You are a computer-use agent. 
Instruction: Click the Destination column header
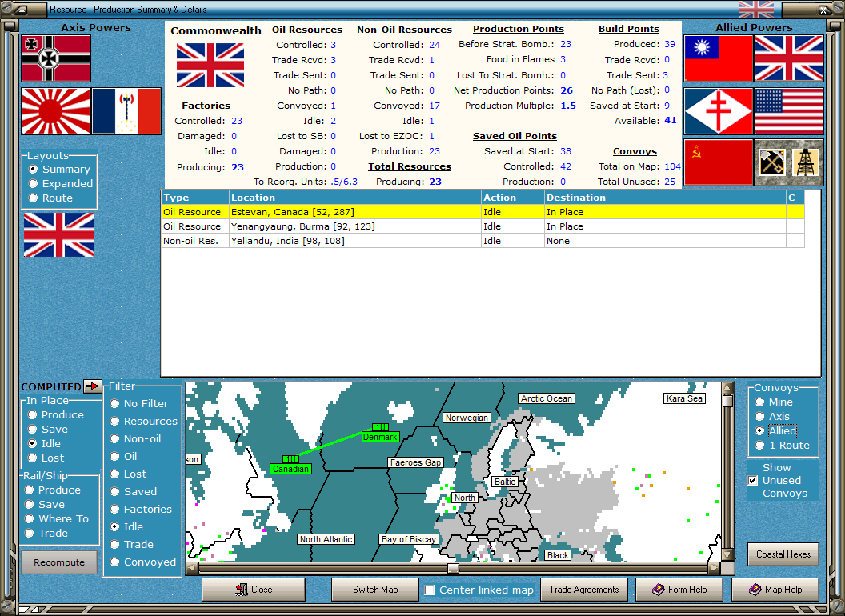coord(665,198)
